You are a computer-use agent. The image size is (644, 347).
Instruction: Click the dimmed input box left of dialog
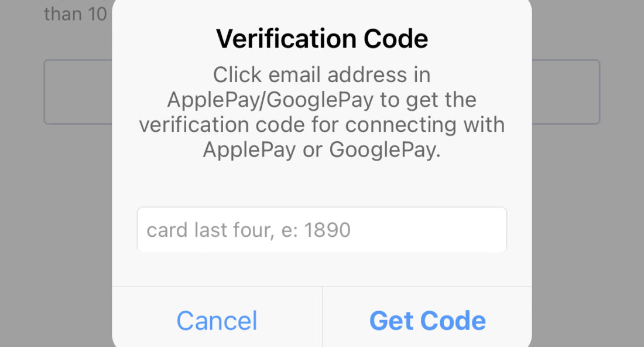[78, 91]
